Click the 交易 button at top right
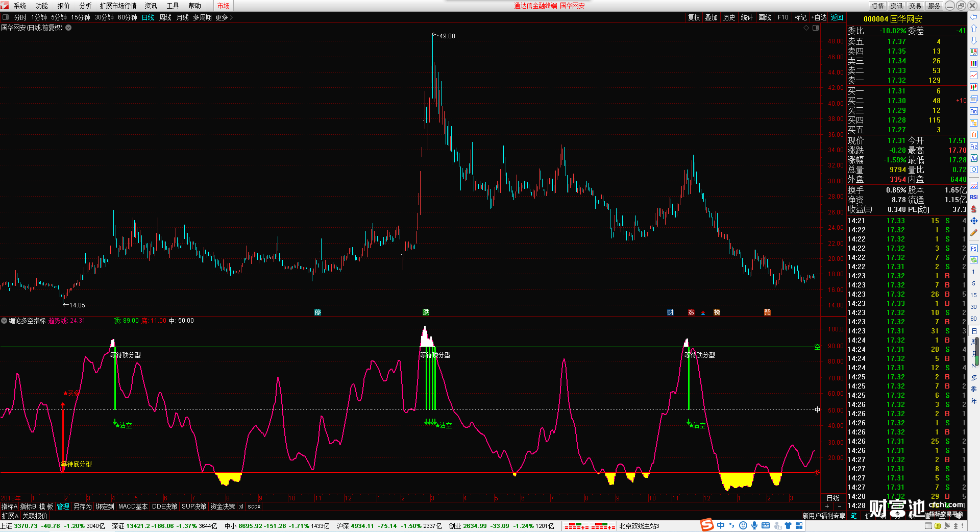Screen dimensions: 980x532 pos(915,6)
